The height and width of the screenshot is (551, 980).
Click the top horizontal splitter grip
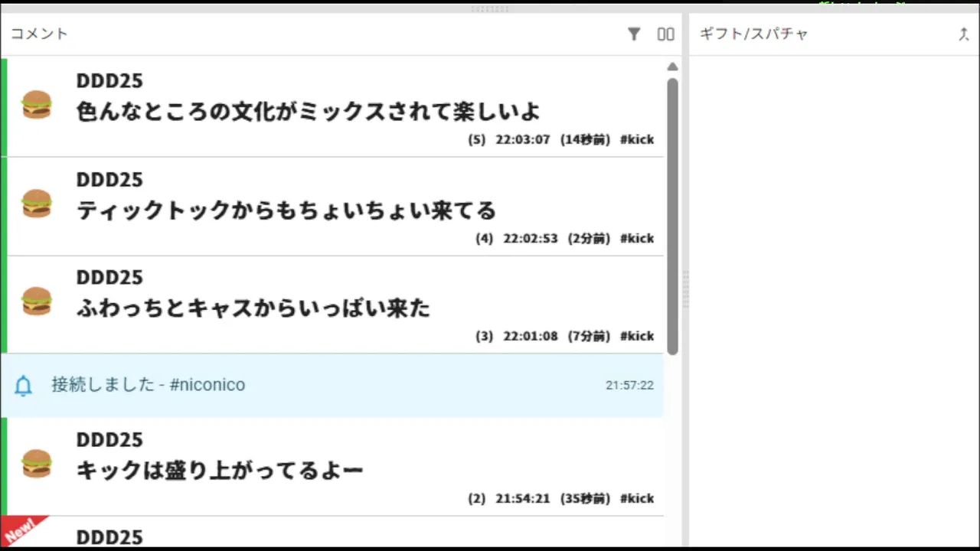click(x=490, y=8)
